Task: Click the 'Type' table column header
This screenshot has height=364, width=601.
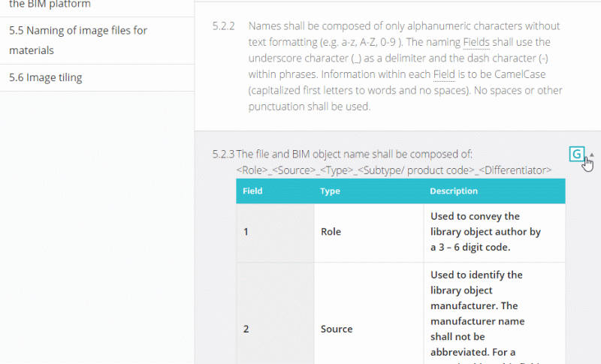Action: pos(330,191)
